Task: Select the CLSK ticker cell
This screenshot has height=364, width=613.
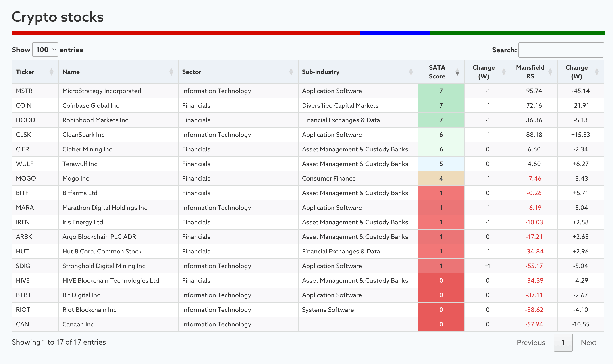Action: [35, 135]
